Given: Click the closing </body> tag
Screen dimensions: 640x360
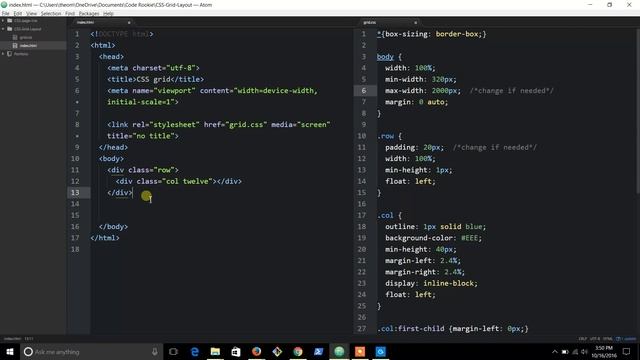Looking at the screenshot, I should click(113, 227).
